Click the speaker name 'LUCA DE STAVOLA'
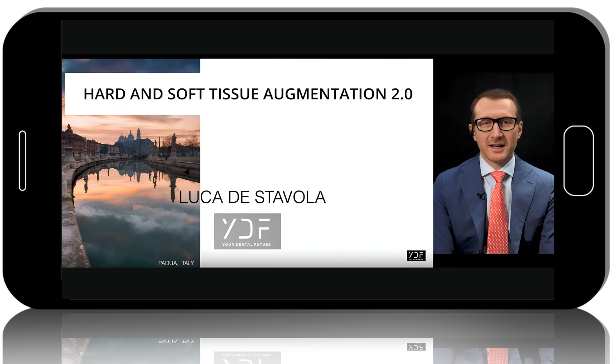This screenshot has height=364, width=612. [252, 197]
